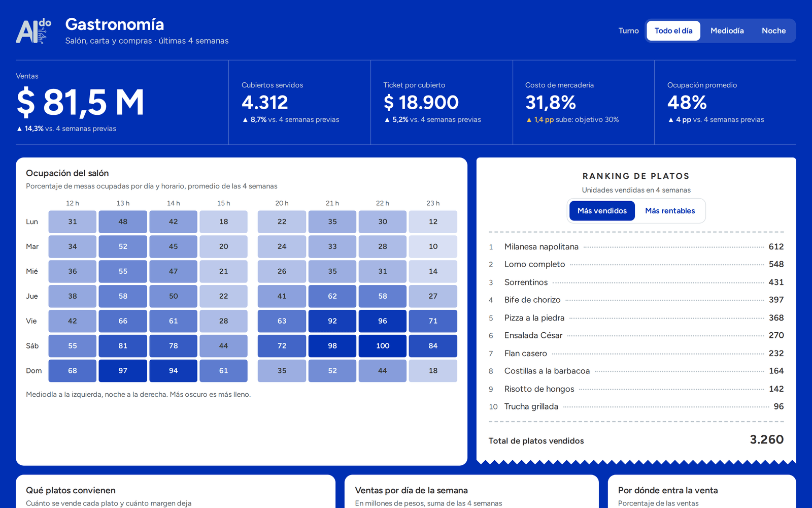Show 'Más rentables' ranking

670,211
